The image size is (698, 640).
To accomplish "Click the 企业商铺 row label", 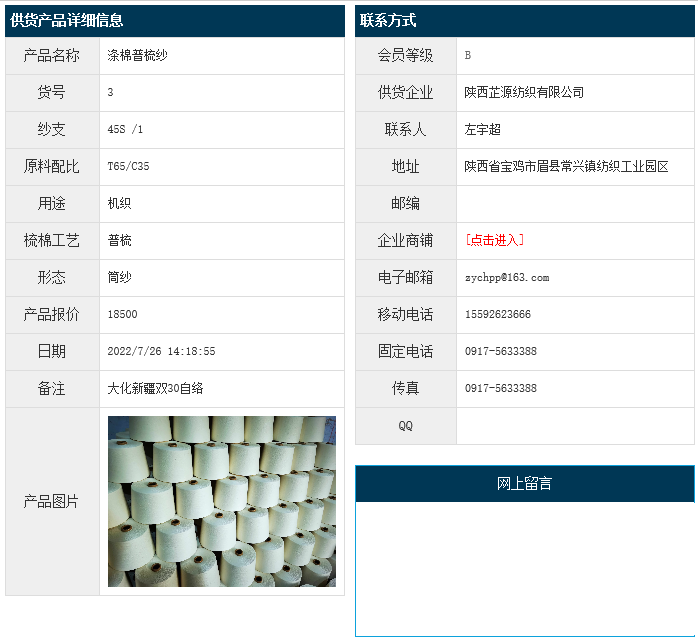I will 405,240.
